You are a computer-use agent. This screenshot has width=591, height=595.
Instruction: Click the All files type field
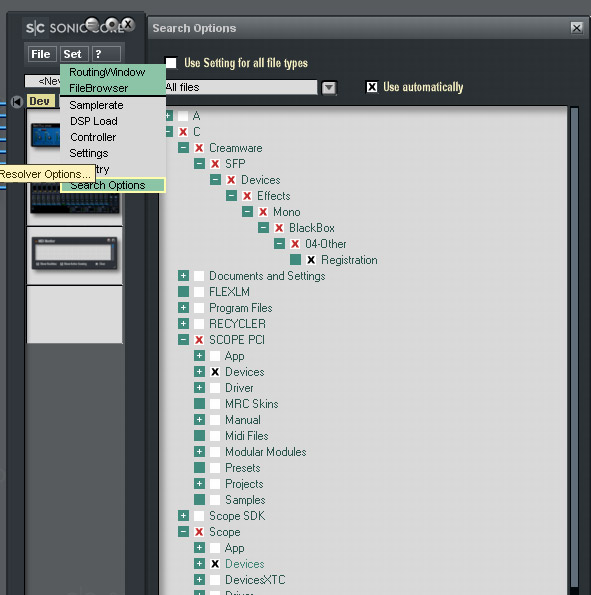click(241, 87)
